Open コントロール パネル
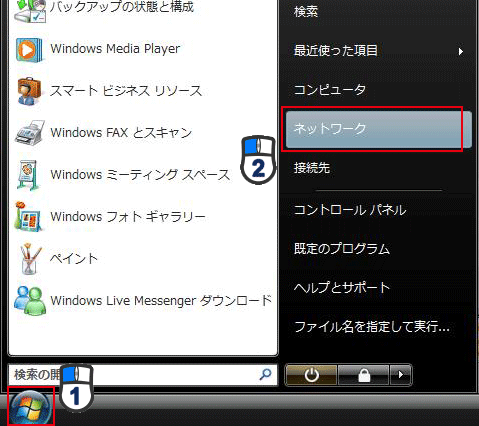 (350, 210)
